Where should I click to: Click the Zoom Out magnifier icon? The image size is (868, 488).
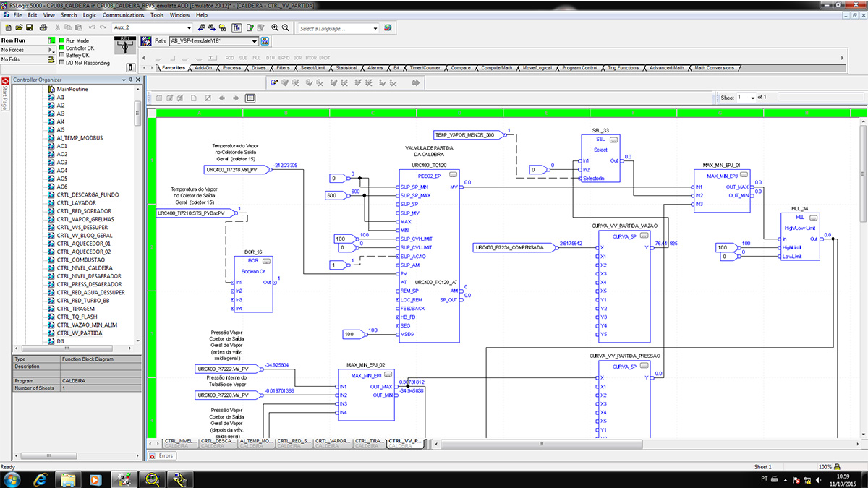point(286,28)
